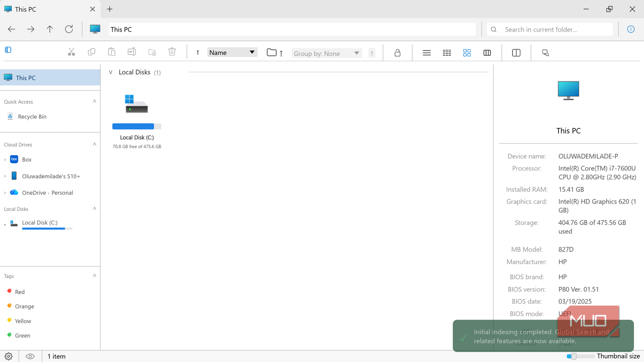Go up one folder level
644x362 pixels.
[50, 29]
